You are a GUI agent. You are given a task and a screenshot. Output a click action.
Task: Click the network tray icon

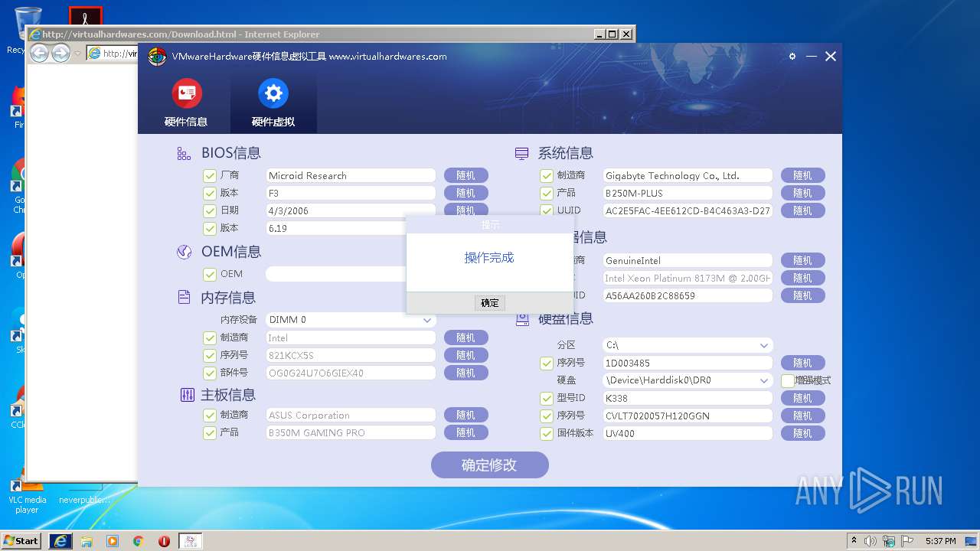tap(889, 541)
